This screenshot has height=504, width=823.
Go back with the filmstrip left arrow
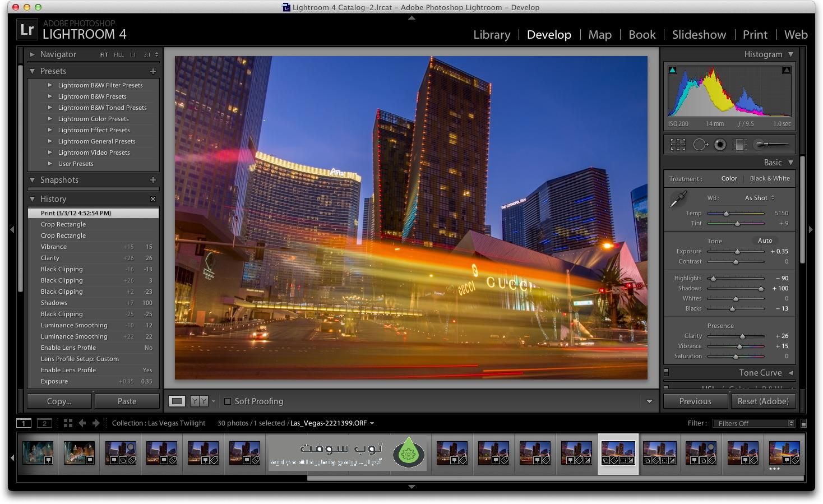coord(82,423)
